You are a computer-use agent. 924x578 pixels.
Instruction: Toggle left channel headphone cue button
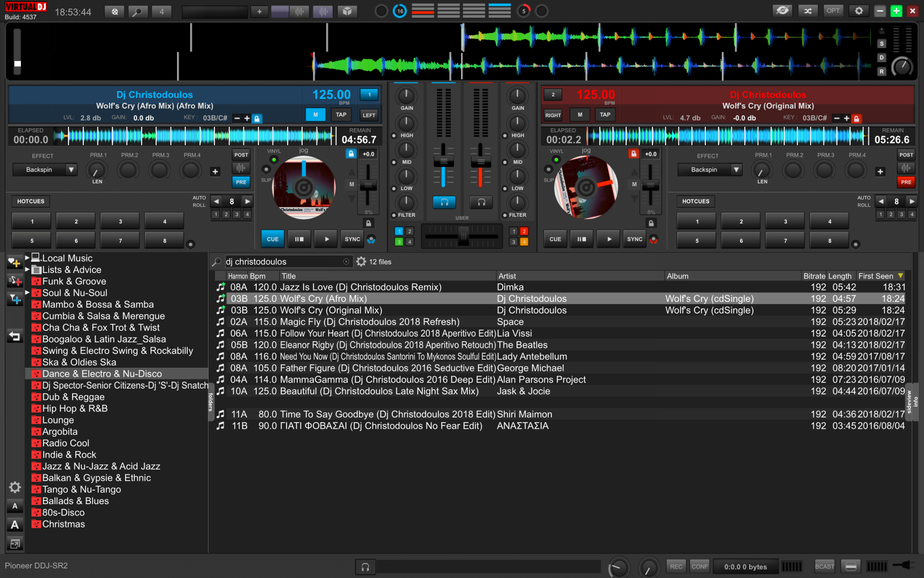[444, 202]
